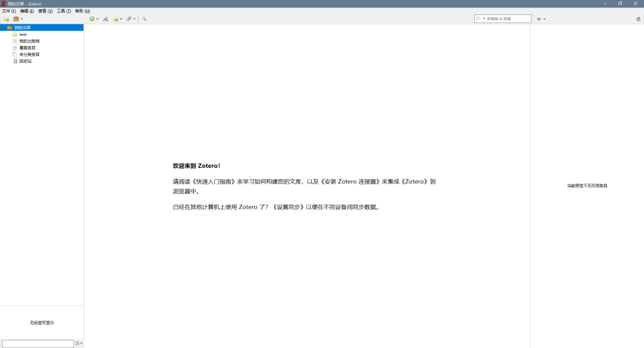The height and width of the screenshot is (348, 644).
Task: Click the 当前预览下无可用条目 text
Action: point(587,185)
